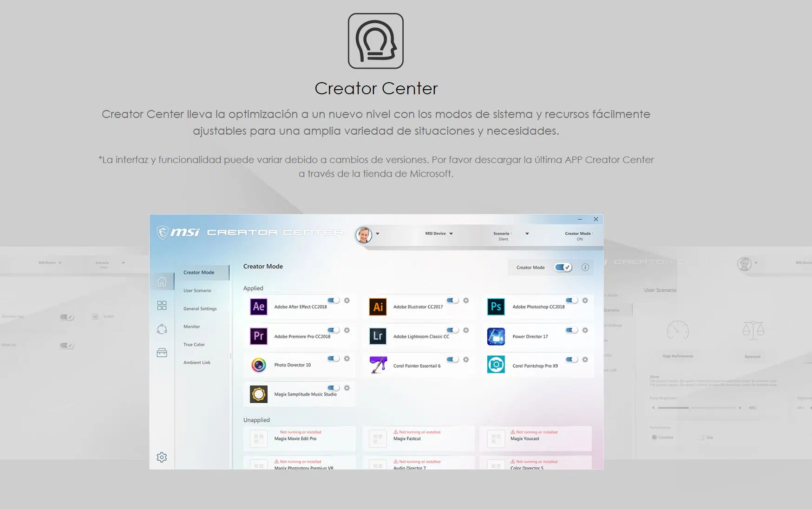The width and height of the screenshot is (812, 509).
Task: Open the settings gear in sidebar bottom
Action: (x=162, y=457)
